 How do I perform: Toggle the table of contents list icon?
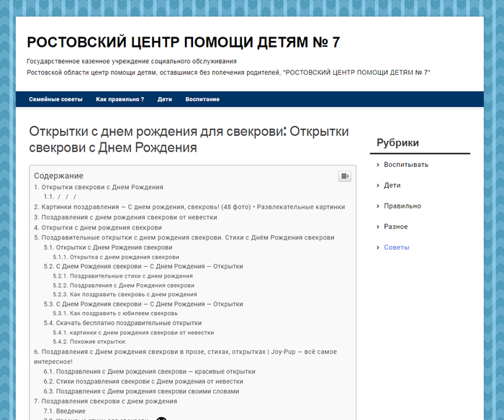(344, 176)
